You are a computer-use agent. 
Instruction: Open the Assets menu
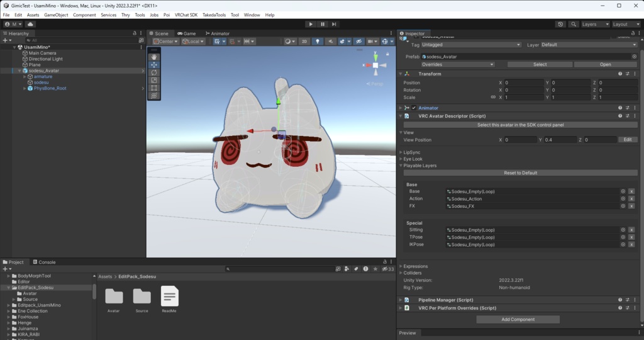33,15
